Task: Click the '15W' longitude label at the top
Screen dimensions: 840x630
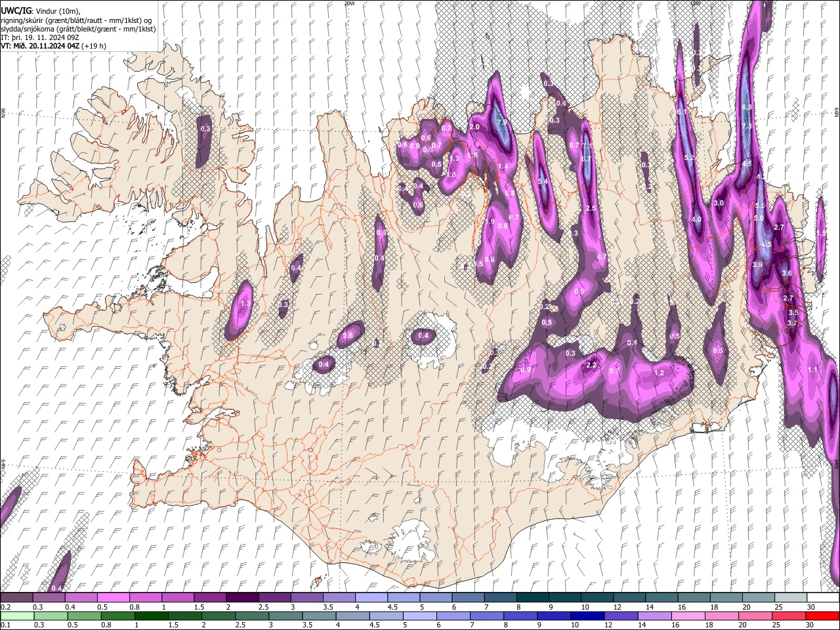Action: point(696,3)
